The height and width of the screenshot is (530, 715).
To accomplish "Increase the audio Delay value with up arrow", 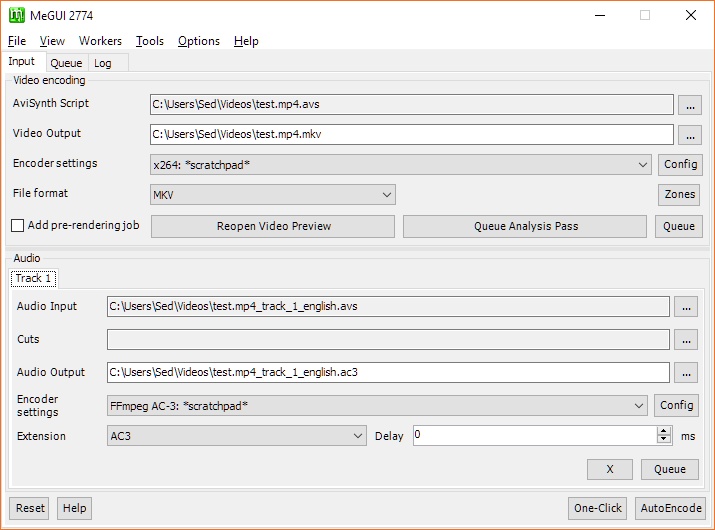I will click(663, 431).
